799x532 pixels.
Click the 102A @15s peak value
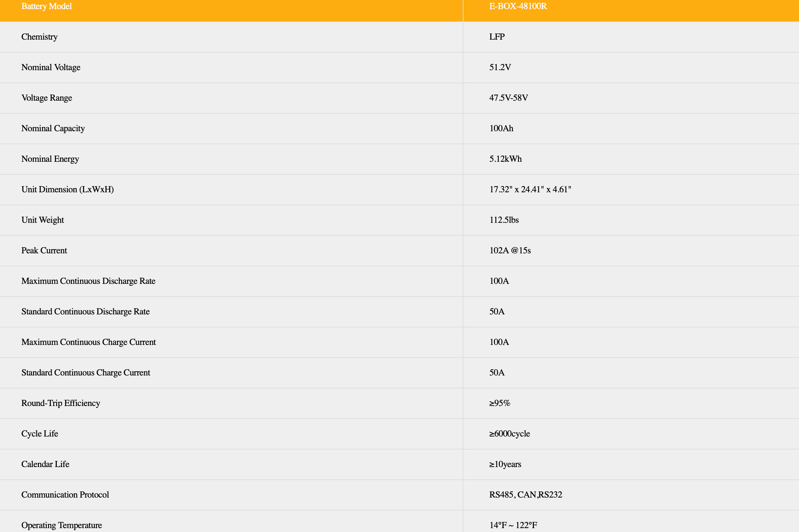pyautogui.click(x=510, y=250)
